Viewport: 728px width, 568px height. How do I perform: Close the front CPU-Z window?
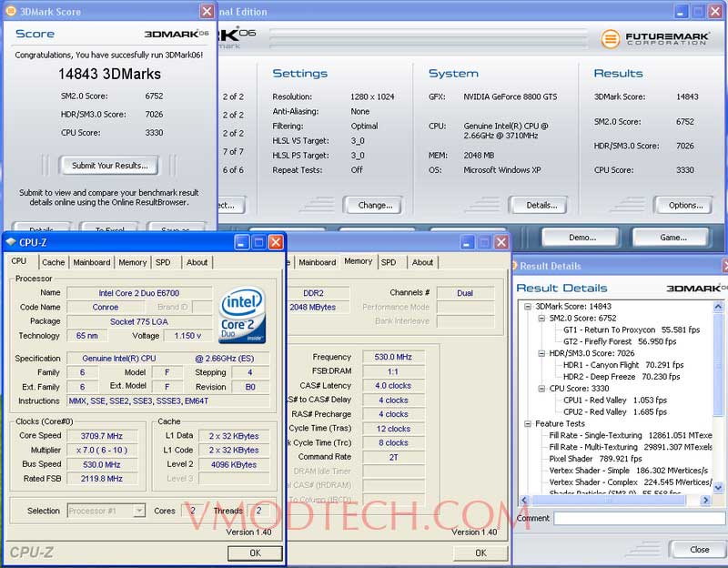276,242
